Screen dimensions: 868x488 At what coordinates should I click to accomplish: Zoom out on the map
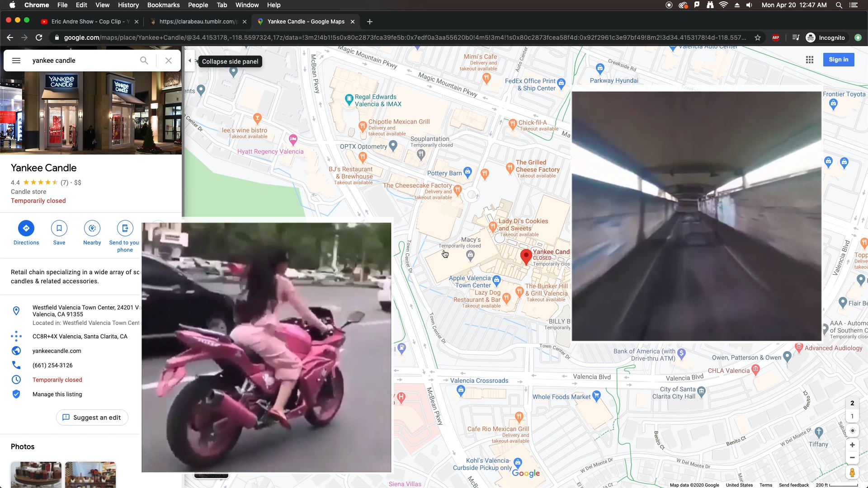(852, 458)
